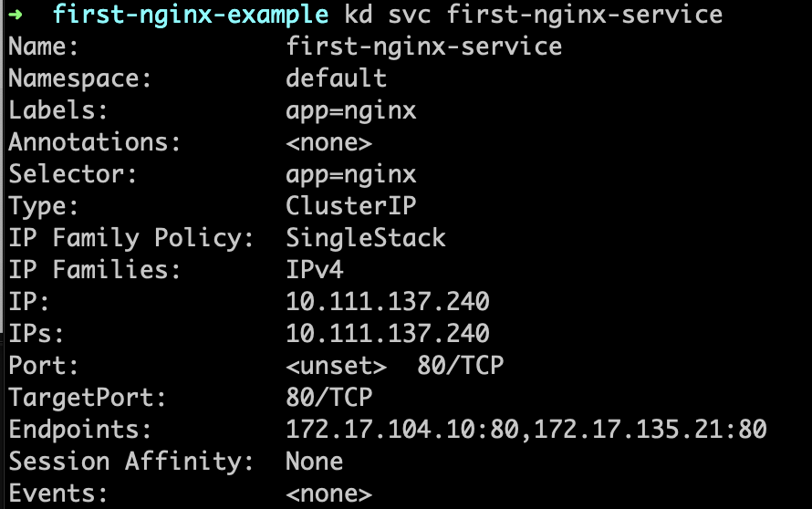Viewport: 812px width, 509px height.
Task: Select the Name value 'first-nginx-service'
Action: pos(423,47)
